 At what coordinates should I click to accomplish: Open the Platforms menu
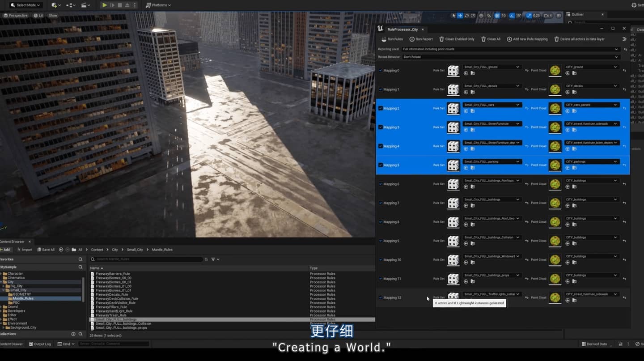(158, 5)
